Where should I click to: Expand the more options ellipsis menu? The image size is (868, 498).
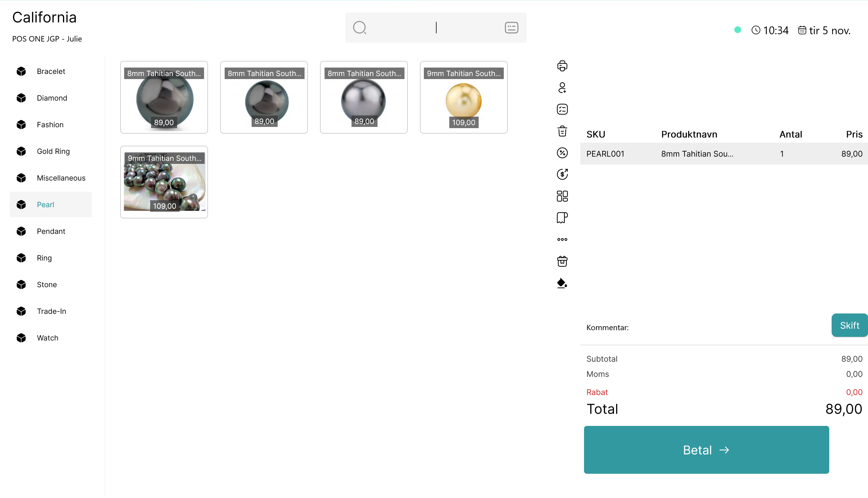point(562,239)
